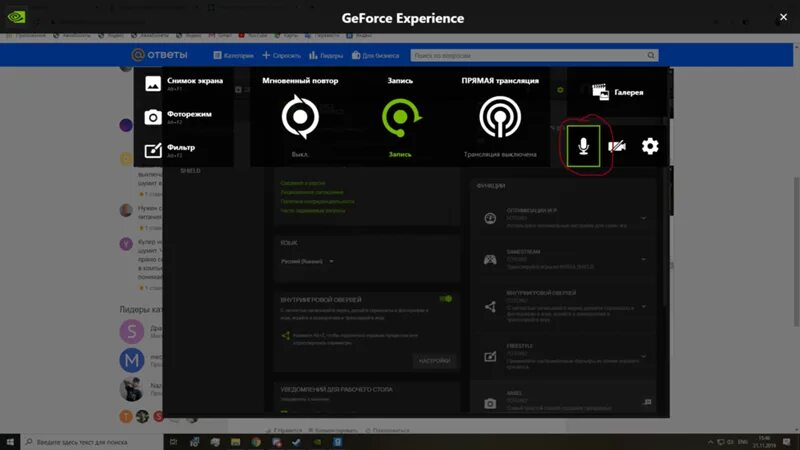
Task: Open Категории in the Ответы header
Action: pyautogui.click(x=233, y=55)
